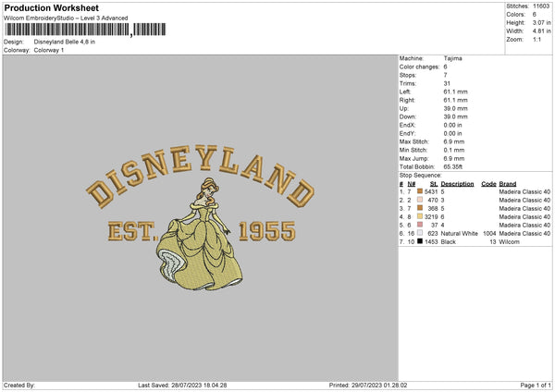Click the Color changes row
Viewport: 555px width, 392px height.
424,67
